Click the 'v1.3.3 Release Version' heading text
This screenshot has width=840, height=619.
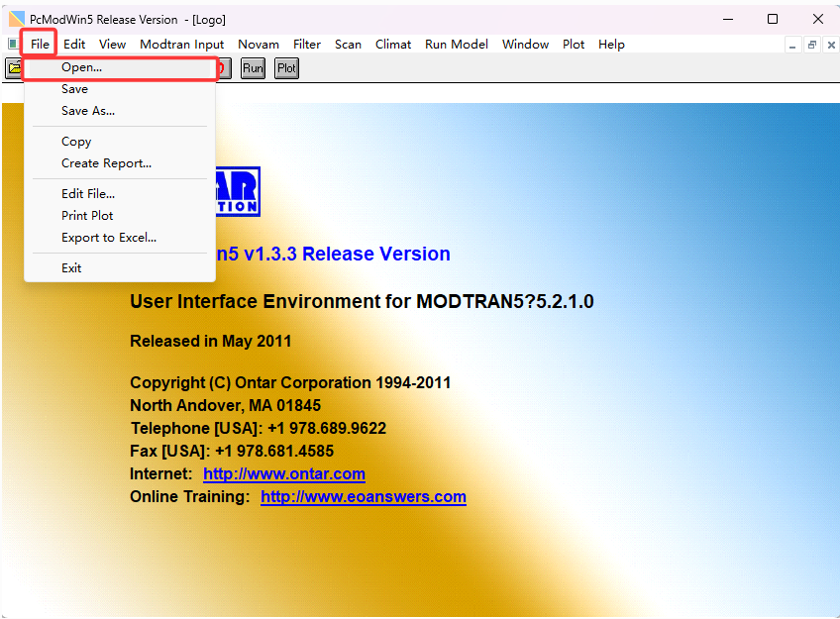click(x=347, y=254)
